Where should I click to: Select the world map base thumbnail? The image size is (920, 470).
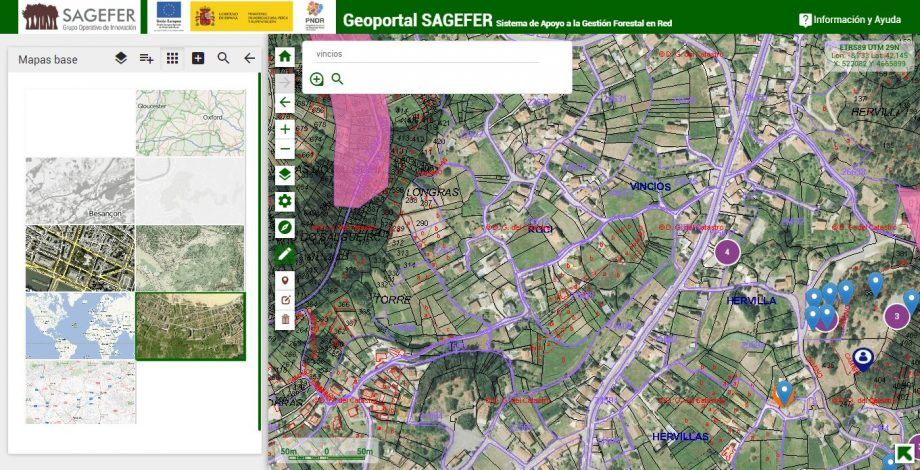[x=80, y=326]
